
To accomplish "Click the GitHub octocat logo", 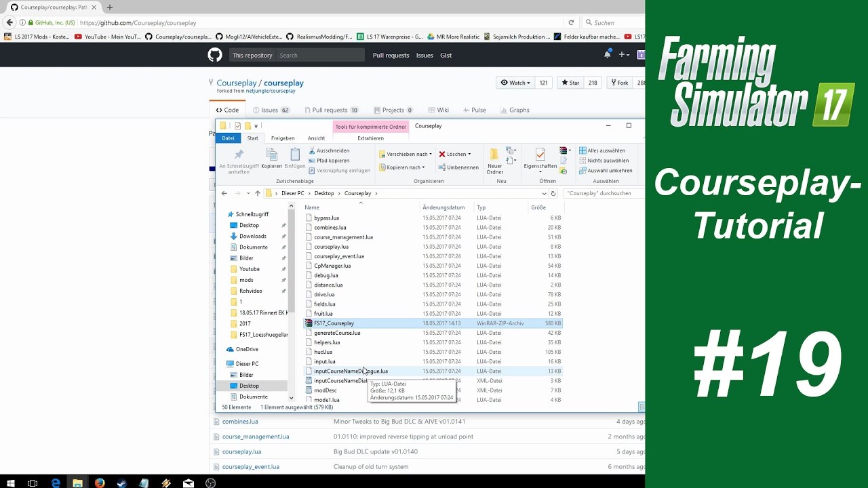I will [215, 55].
